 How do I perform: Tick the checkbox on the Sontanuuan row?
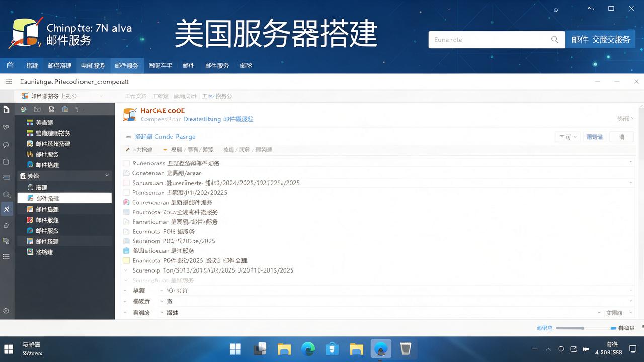point(126,183)
